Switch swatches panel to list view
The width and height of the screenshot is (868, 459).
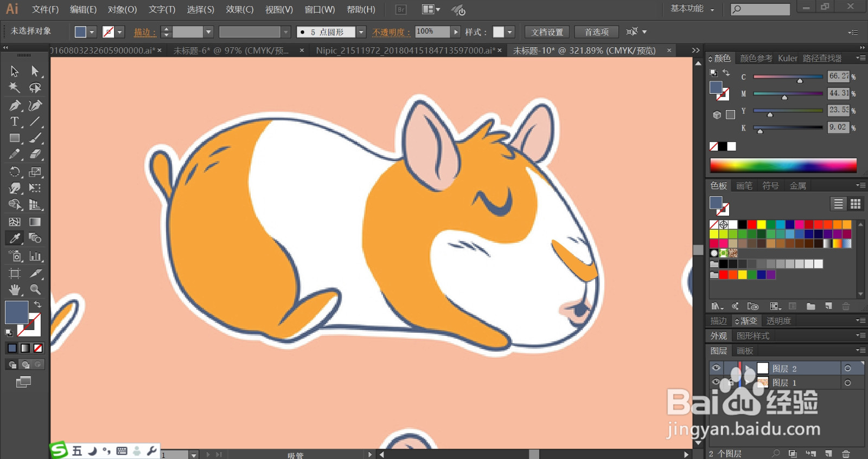(838, 204)
